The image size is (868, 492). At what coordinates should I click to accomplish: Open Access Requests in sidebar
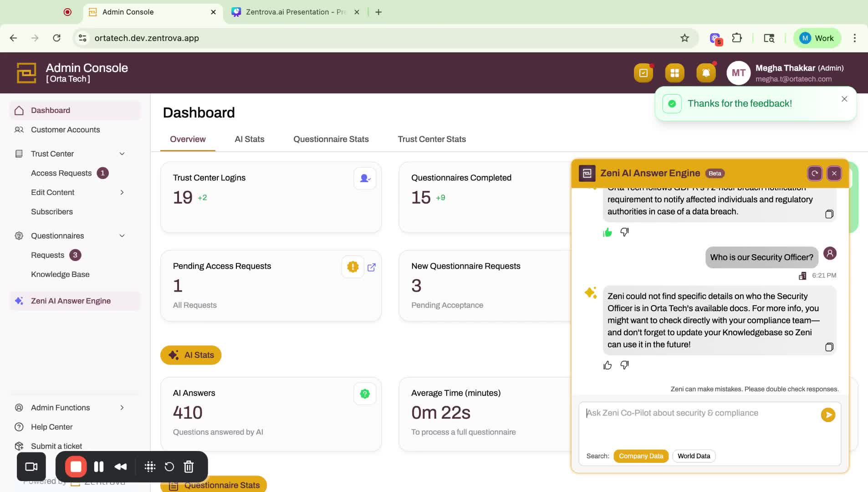pyautogui.click(x=61, y=173)
